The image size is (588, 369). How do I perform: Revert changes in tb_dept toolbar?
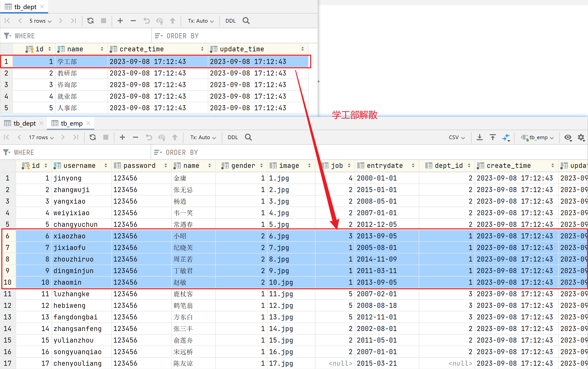pyautogui.click(x=147, y=21)
